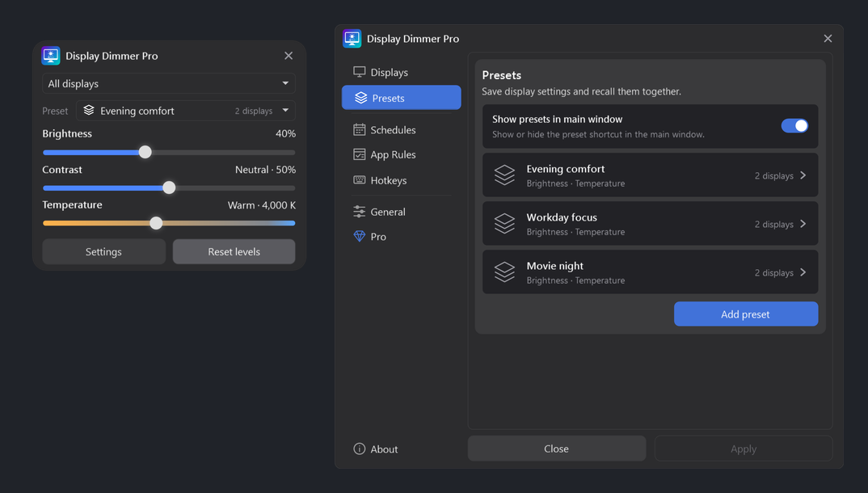
Task: Click the Workday focus preset layers icon
Action: [x=504, y=224]
